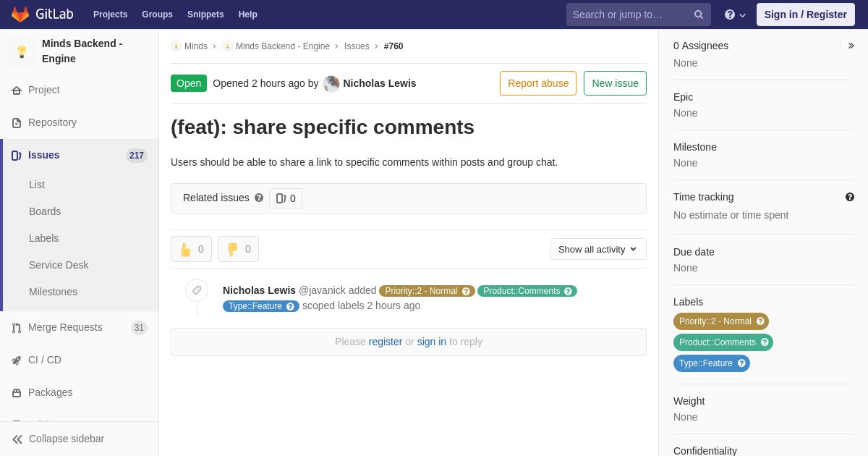The height and width of the screenshot is (456, 868).
Task: Click the Merge Requests icon in sidebar
Action: click(x=17, y=328)
